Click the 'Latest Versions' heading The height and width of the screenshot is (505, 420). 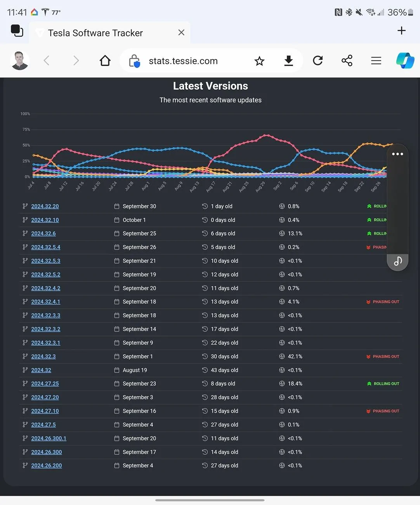(210, 86)
